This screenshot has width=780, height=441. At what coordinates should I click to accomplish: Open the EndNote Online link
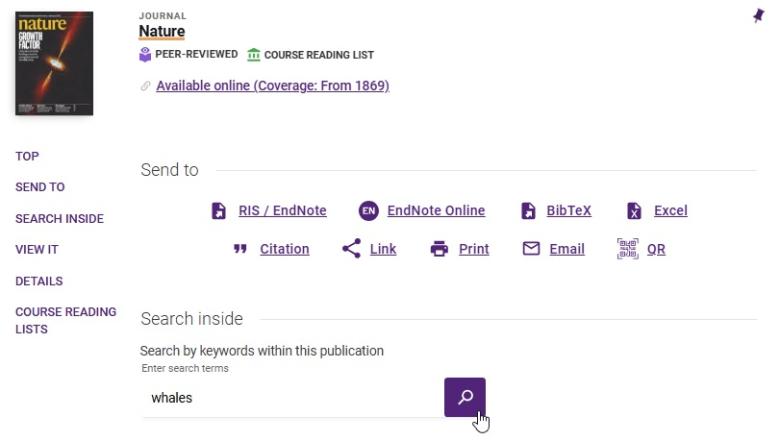pyautogui.click(x=436, y=211)
